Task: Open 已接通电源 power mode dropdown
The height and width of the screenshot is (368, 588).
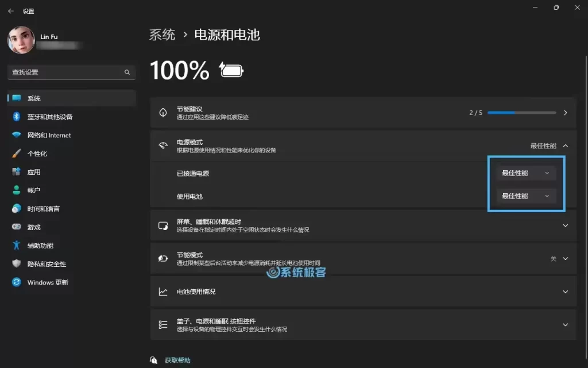Action: point(525,172)
